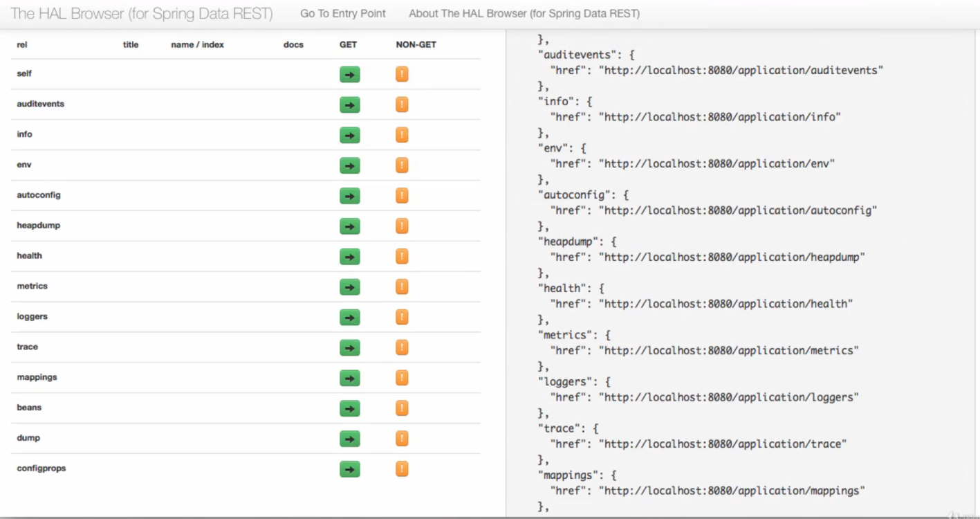Click configprops NON-GET exclamation button
The height and width of the screenshot is (519, 980).
point(402,468)
